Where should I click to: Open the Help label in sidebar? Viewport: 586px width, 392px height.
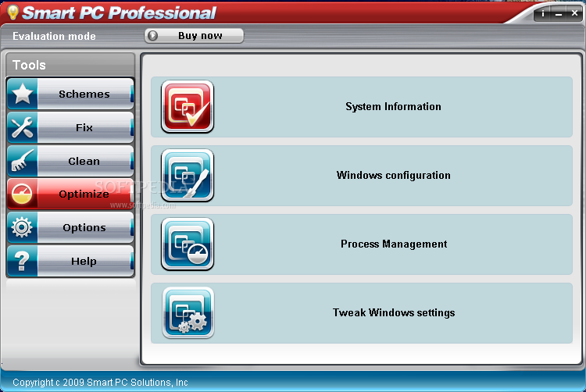(x=84, y=262)
